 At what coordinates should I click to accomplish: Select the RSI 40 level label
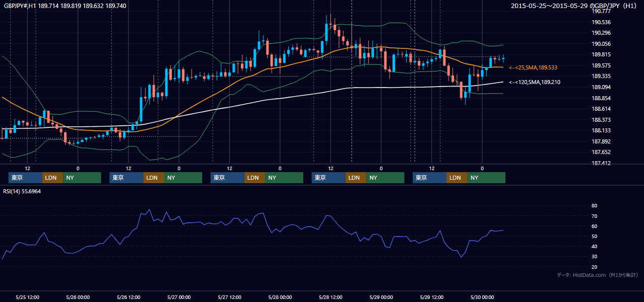point(594,246)
